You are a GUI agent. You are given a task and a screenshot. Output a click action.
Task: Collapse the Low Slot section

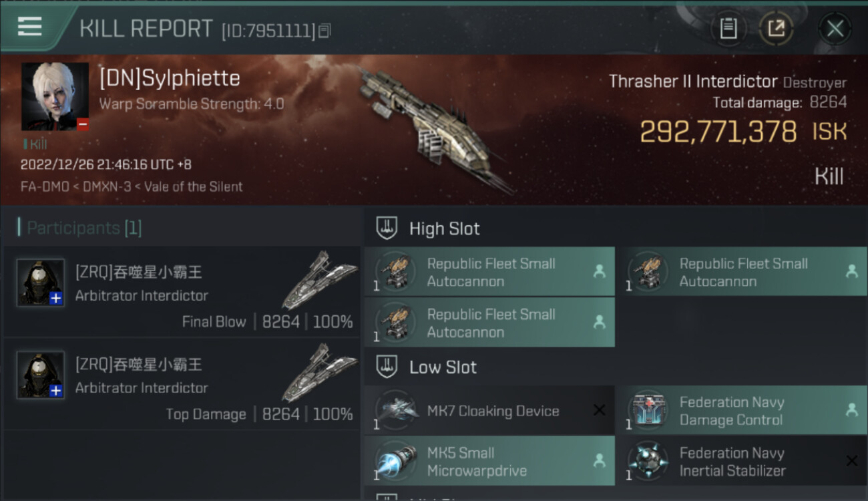[443, 367]
